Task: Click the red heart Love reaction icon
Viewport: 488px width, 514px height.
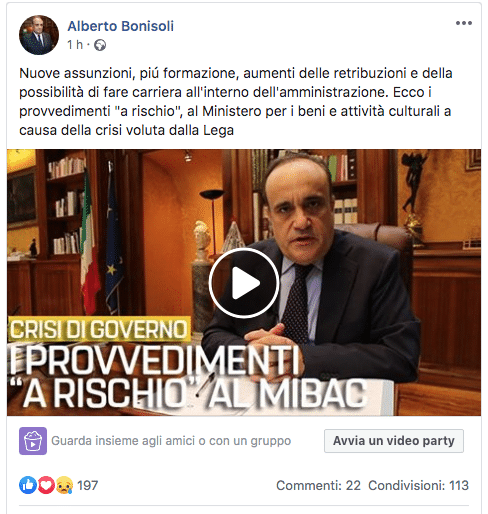Action: tap(46, 485)
